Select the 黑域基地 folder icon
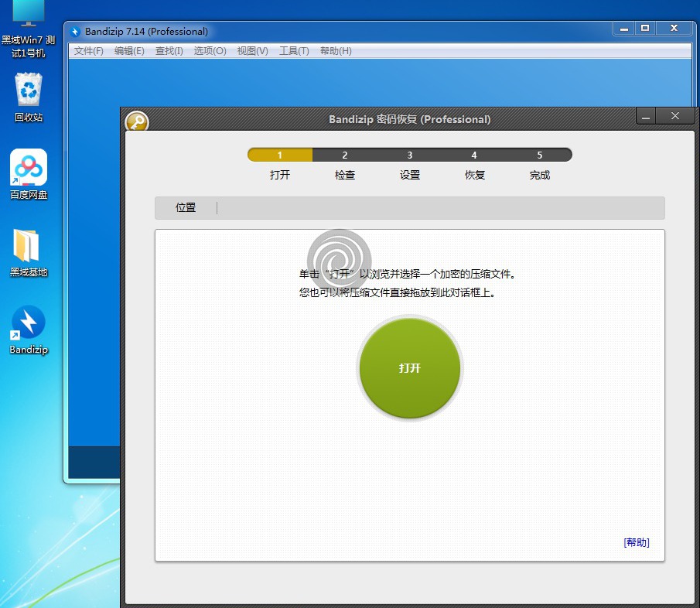The height and width of the screenshot is (608, 700). click(x=29, y=253)
